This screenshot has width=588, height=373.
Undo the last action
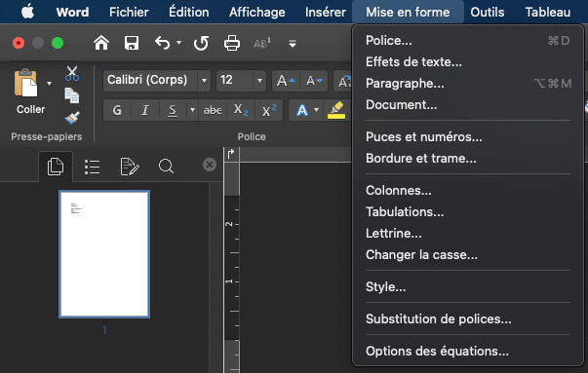[x=163, y=43]
